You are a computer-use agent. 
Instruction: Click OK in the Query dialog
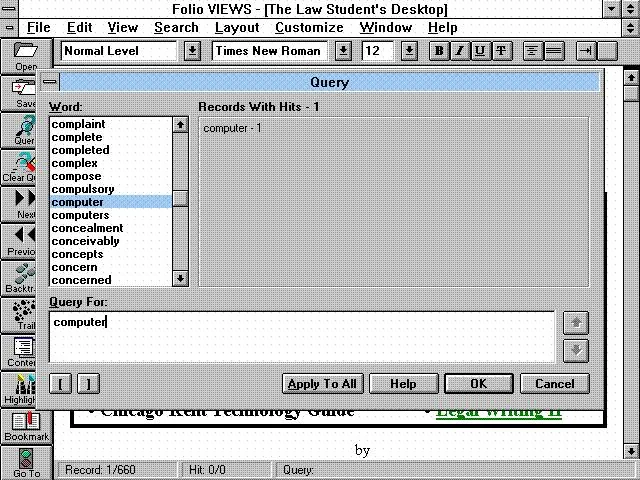click(478, 383)
